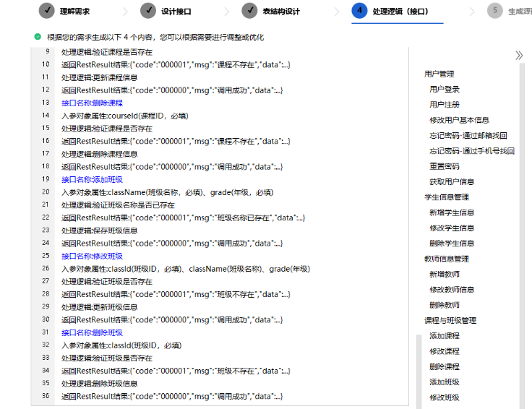Click the 表结构设计 step checkmark icon
Image resolution: width=532 pixels, height=409 pixels.
[x=249, y=11]
